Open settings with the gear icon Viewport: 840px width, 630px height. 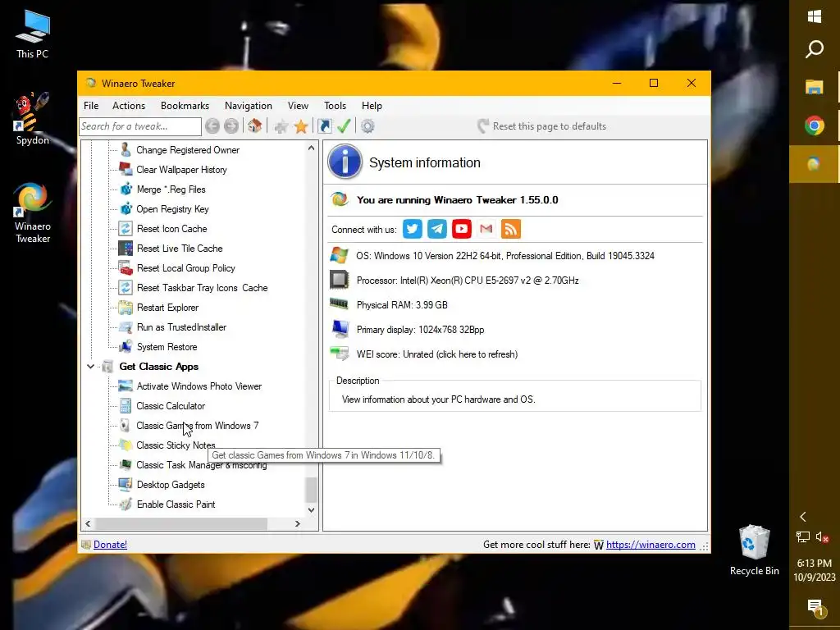click(x=367, y=126)
